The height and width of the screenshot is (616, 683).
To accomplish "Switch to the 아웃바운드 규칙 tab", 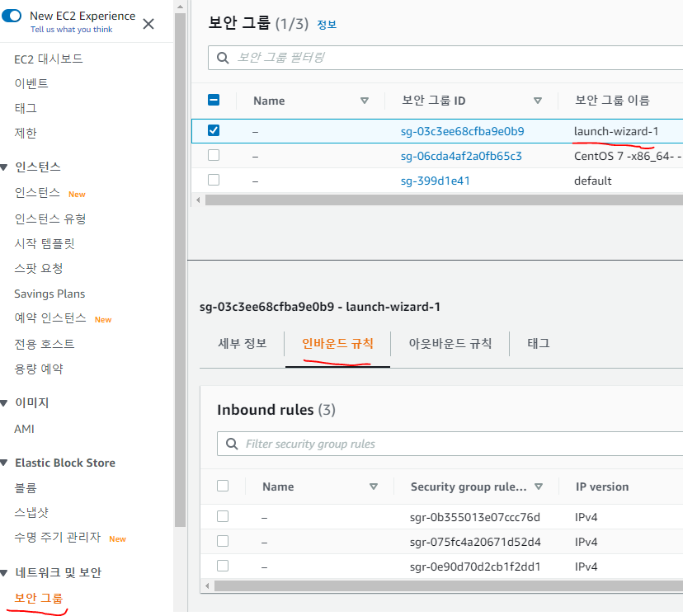I will pos(450,344).
